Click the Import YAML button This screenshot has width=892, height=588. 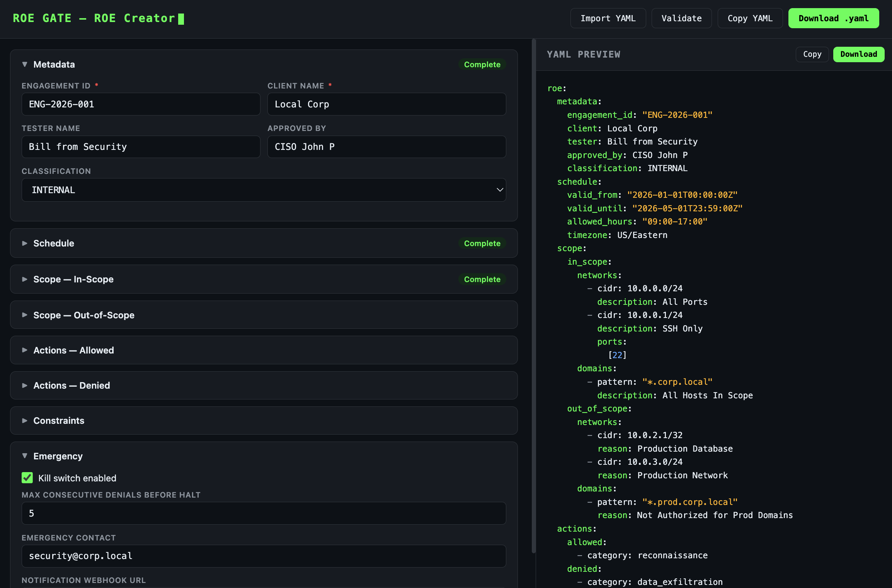[608, 18]
